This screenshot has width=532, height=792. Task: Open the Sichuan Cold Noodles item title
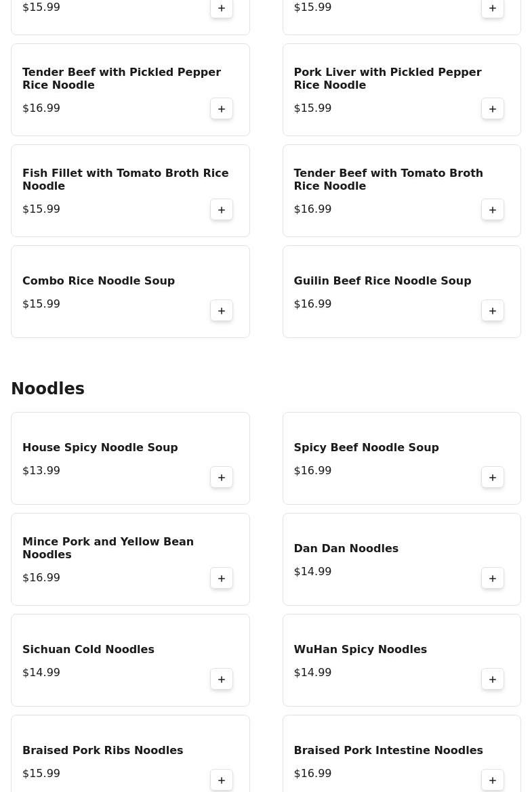pos(88,650)
